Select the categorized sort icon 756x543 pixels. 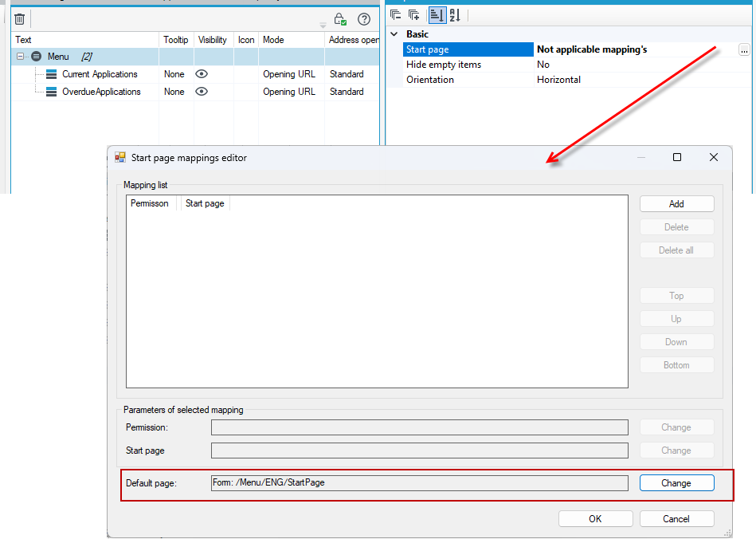click(437, 15)
